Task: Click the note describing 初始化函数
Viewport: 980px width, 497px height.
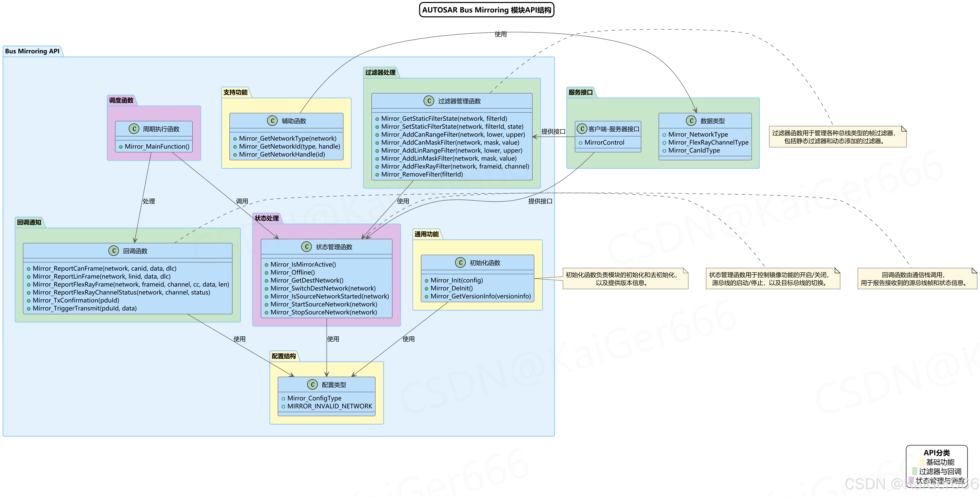Action: point(625,279)
